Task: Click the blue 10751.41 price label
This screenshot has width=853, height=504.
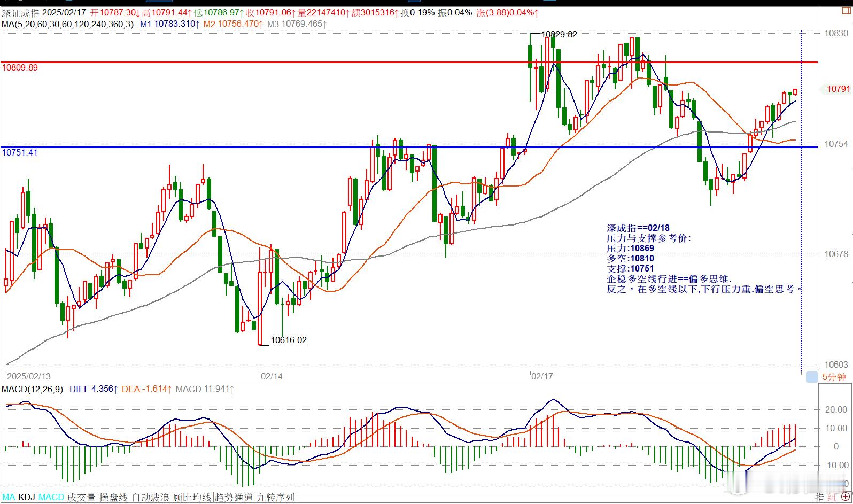Action: click(20, 153)
